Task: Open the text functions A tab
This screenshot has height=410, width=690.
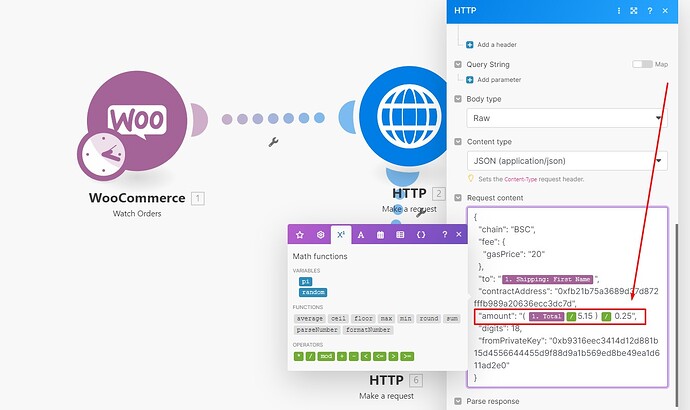Action: point(361,235)
